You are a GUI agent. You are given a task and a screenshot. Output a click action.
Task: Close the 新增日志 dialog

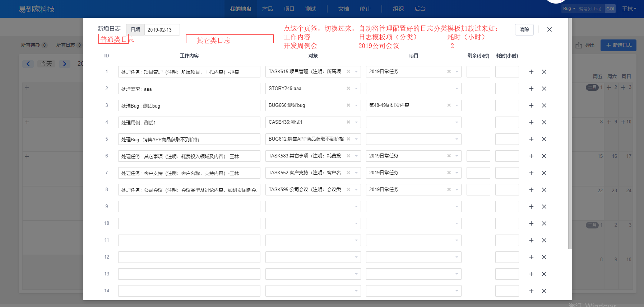(549, 29)
